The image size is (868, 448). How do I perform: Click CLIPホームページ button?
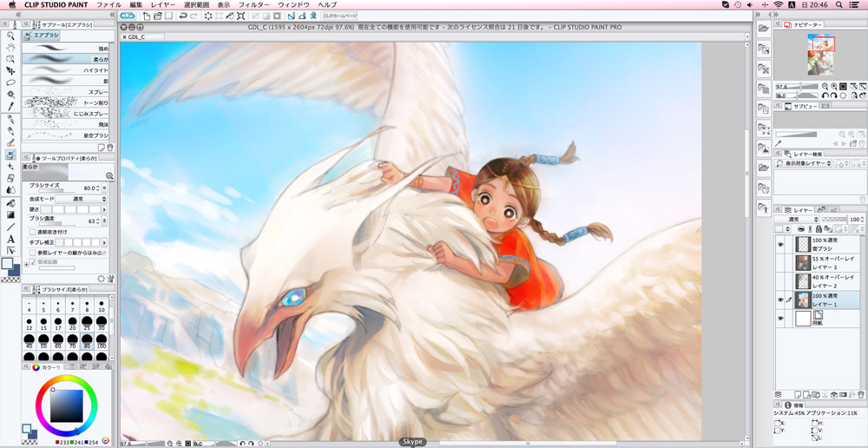[x=339, y=16]
